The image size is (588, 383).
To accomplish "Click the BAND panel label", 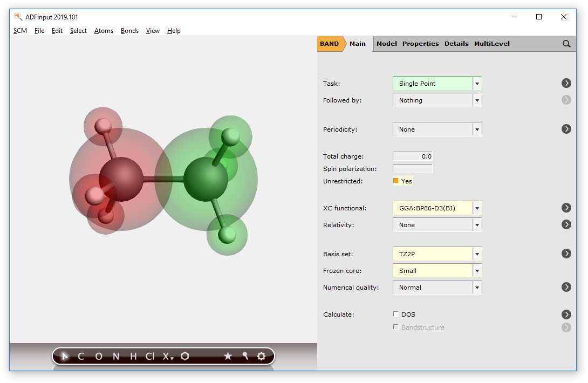I will pyautogui.click(x=329, y=44).
